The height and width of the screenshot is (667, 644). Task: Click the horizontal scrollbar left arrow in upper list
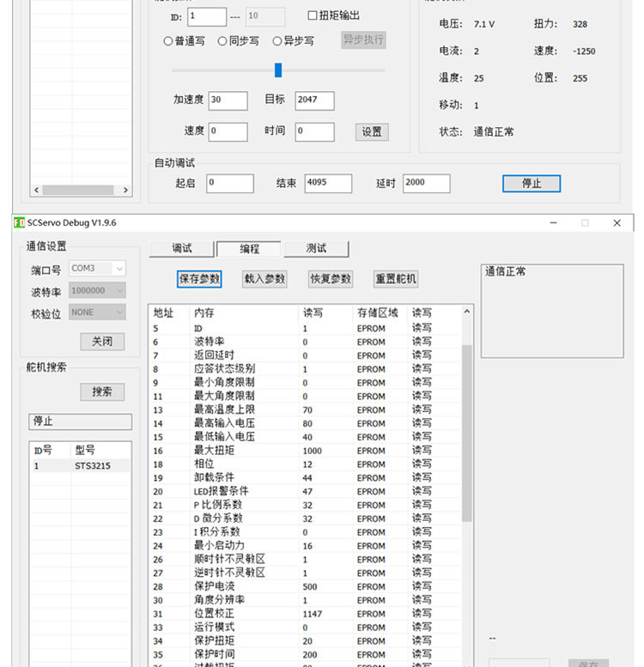(x=37, y=191)
